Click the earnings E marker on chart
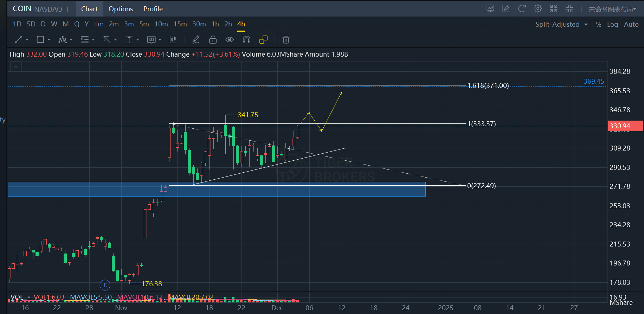Image resolution: width=644 pixels, height=314 pixels. point(105,285)
